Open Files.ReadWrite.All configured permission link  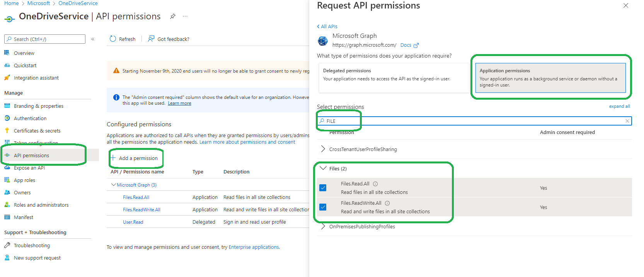(x=141, y=209)
